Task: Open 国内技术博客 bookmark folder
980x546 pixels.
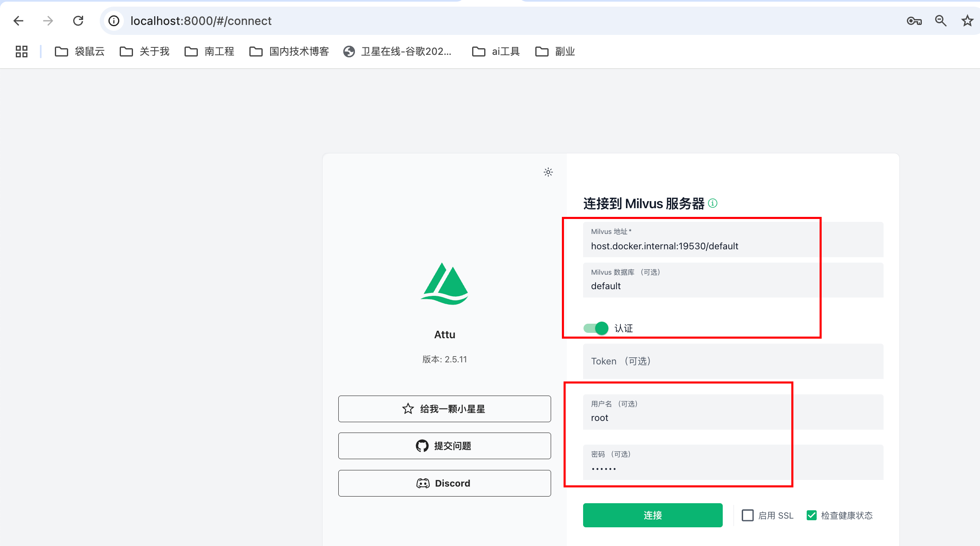Action: (x=289, y=52)
